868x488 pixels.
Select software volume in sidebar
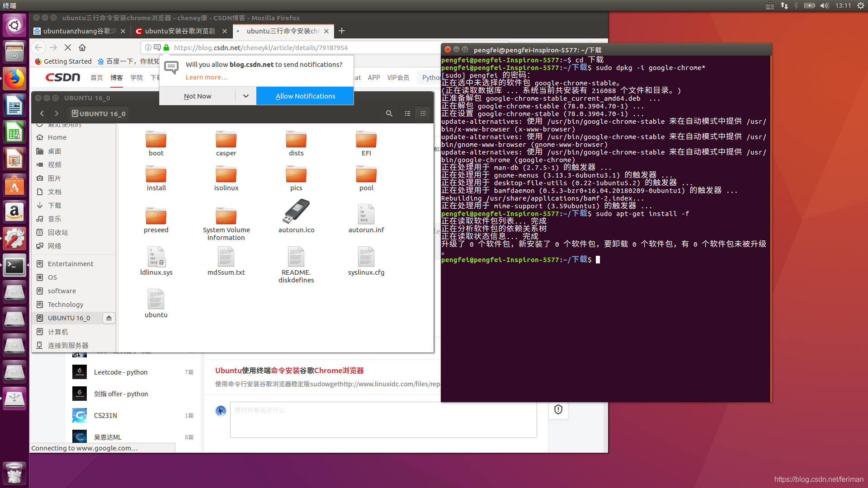point(74,291)
